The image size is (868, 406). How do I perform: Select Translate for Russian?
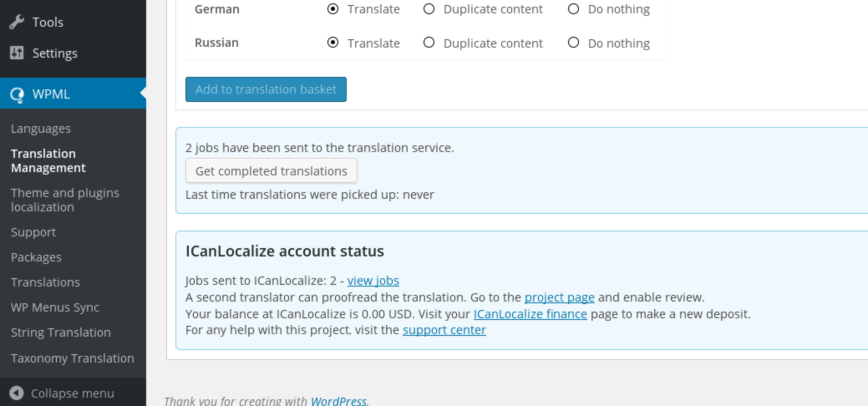[333, 43]
